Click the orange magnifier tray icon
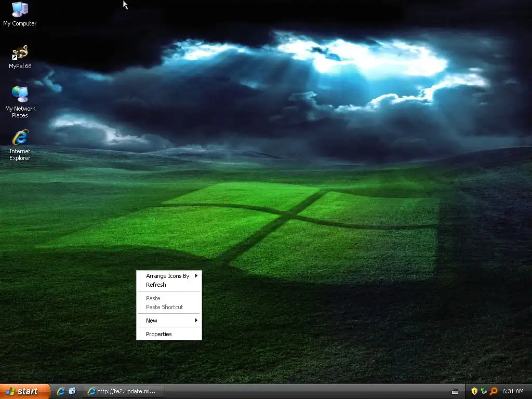532x399 pixels. click(x=494, y=391)
